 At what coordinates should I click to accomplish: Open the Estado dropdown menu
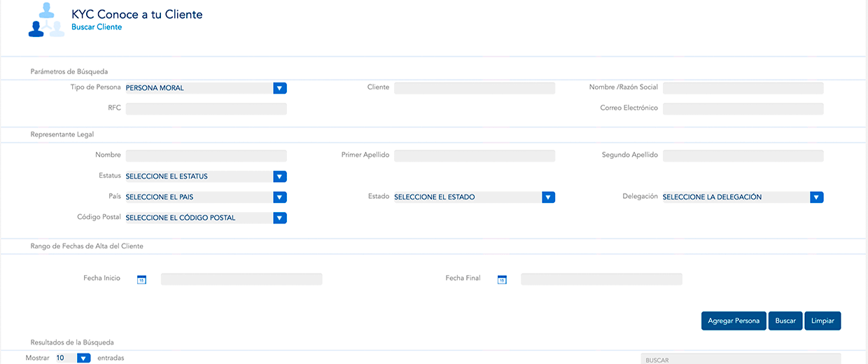pos(548,197)
